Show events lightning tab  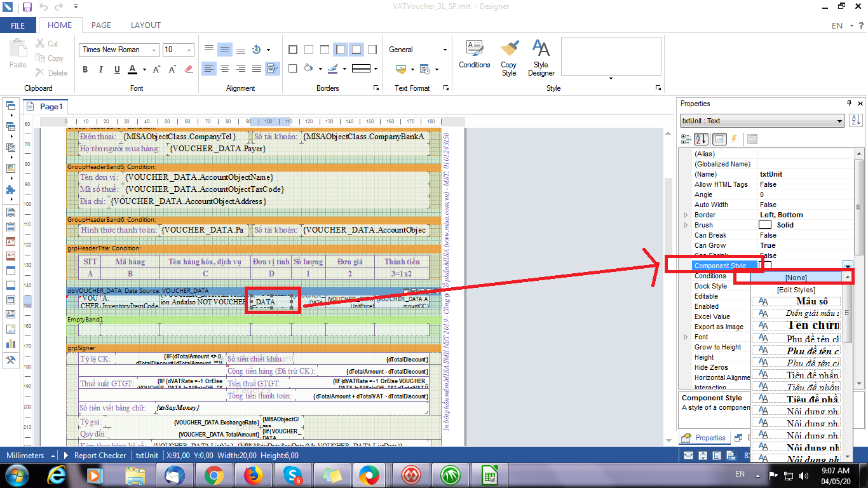click(734, 139)
